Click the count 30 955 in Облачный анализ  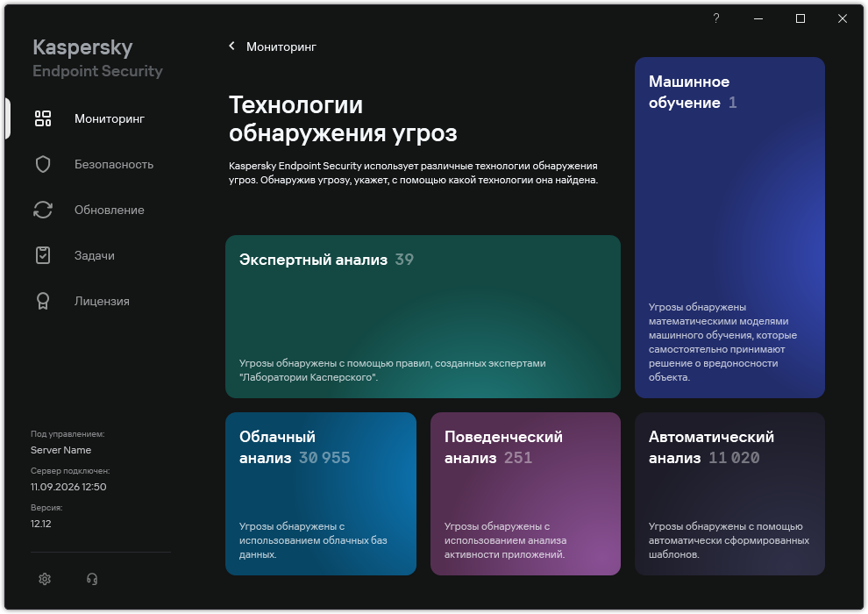[x=324, y=458]
